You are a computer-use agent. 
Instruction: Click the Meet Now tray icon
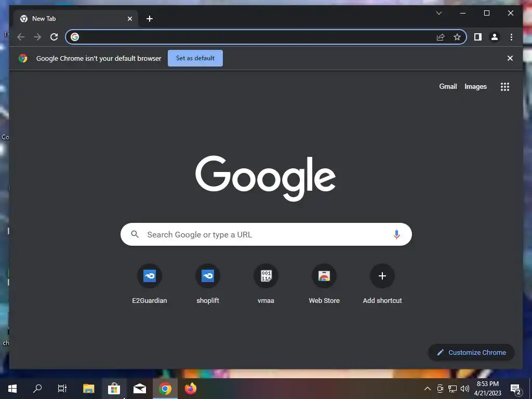[x=440, y=389]
